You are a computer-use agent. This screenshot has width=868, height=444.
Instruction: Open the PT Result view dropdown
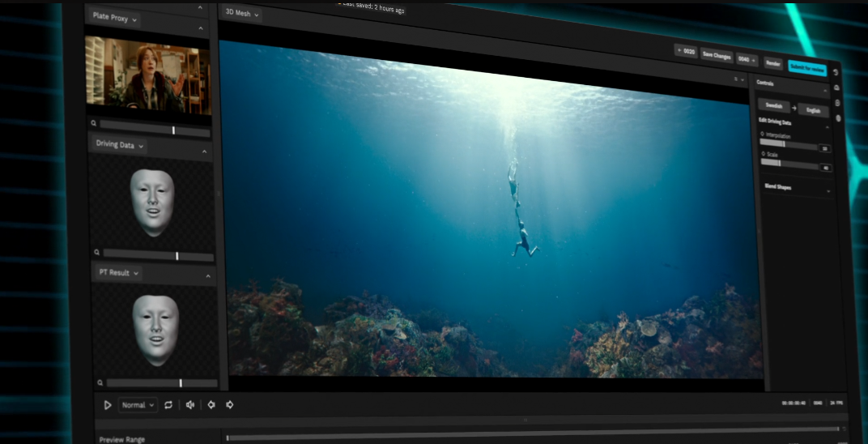tap(119, 273)
